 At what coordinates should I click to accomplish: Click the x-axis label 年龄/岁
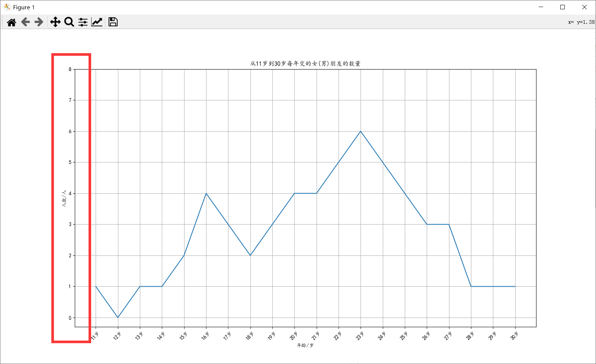305,345
